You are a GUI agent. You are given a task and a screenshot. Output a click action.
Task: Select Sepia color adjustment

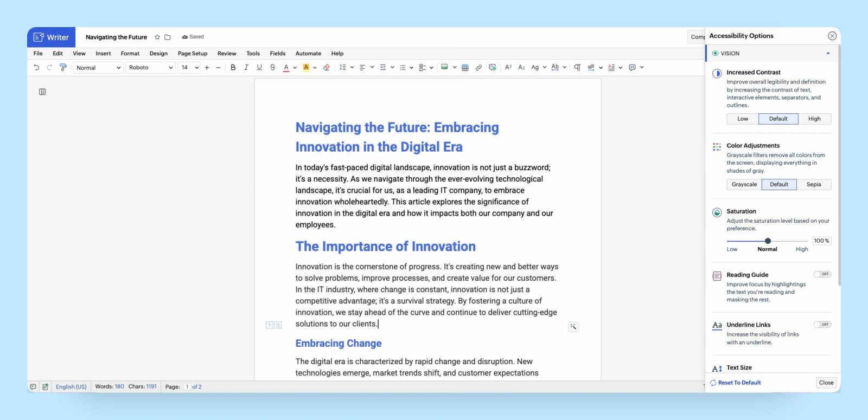814,184
